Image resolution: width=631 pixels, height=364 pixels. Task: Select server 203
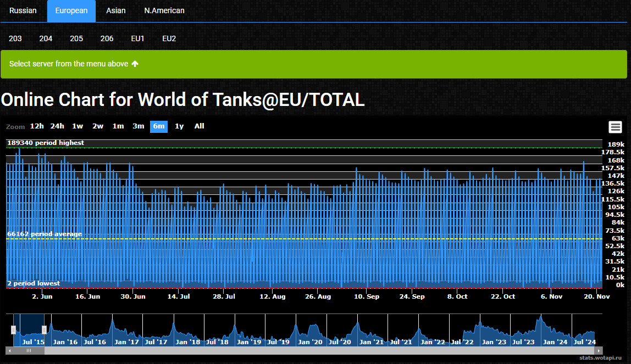point(15,38)
